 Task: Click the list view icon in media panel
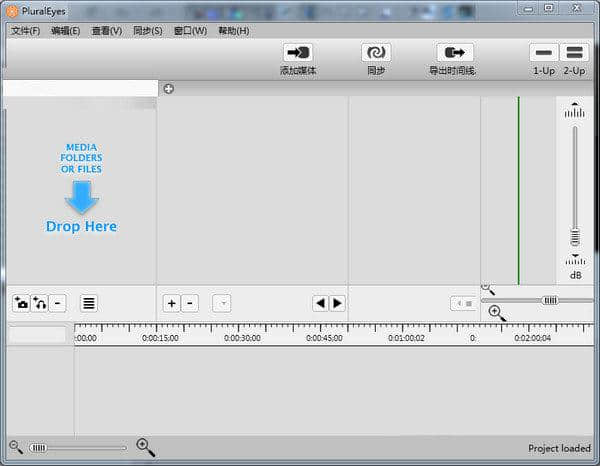[89, 303]
